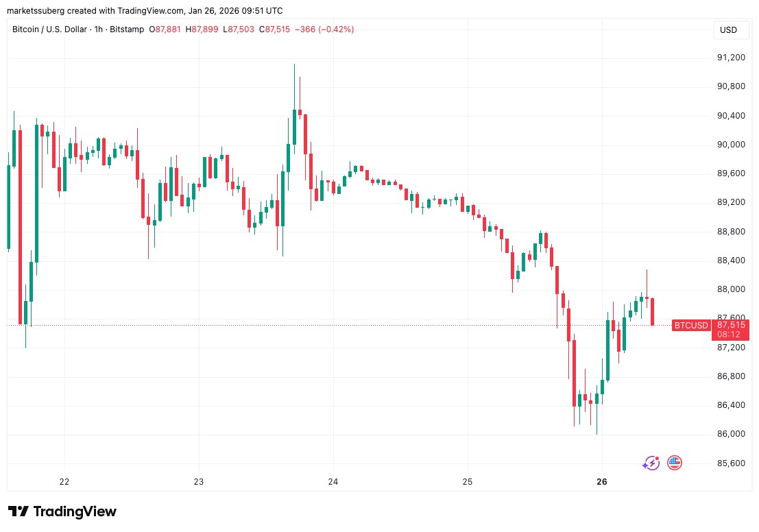Open the US flag economic event marker
This screenshot has height=532, width=759.
pos(675,463)
